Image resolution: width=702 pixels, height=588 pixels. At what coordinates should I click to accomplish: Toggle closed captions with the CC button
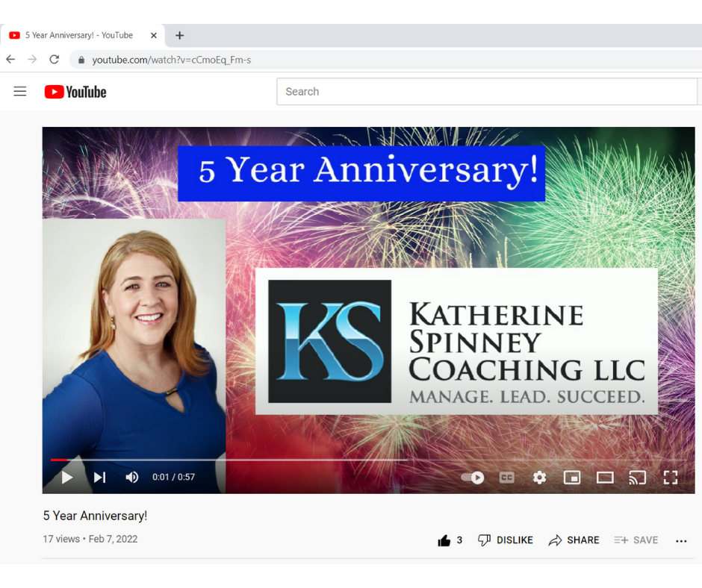point(507,478)
